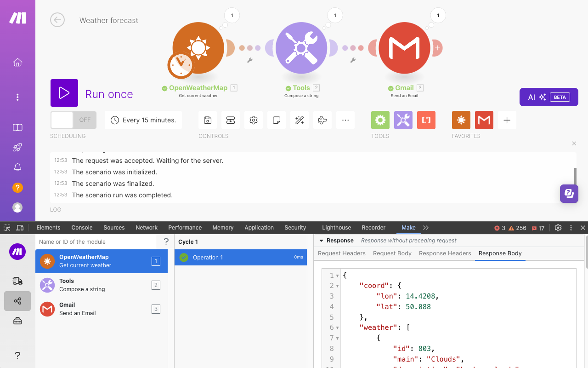Click the rocket icon in the sidebar
The height and width of the screenshot is (368, 588).
[17, 148]
